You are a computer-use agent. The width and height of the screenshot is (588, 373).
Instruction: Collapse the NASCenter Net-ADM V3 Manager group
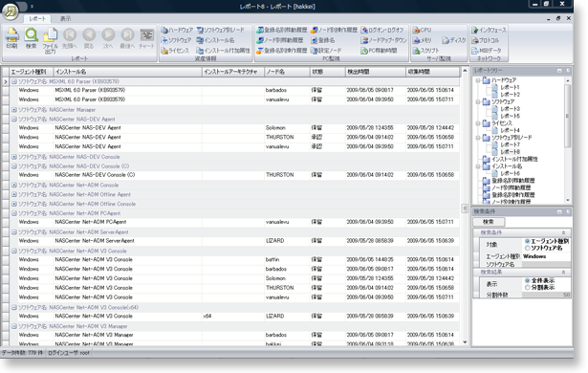click(14, 326)
